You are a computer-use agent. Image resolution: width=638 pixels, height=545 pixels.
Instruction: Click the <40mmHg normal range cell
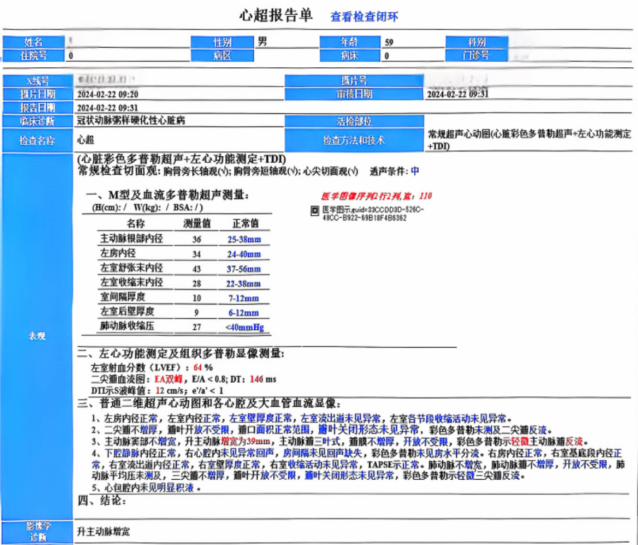click(245, 327)
